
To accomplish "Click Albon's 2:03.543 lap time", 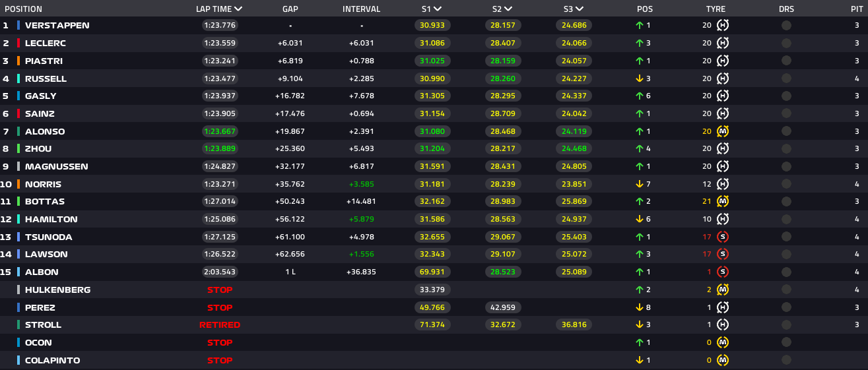I will 220,272.
